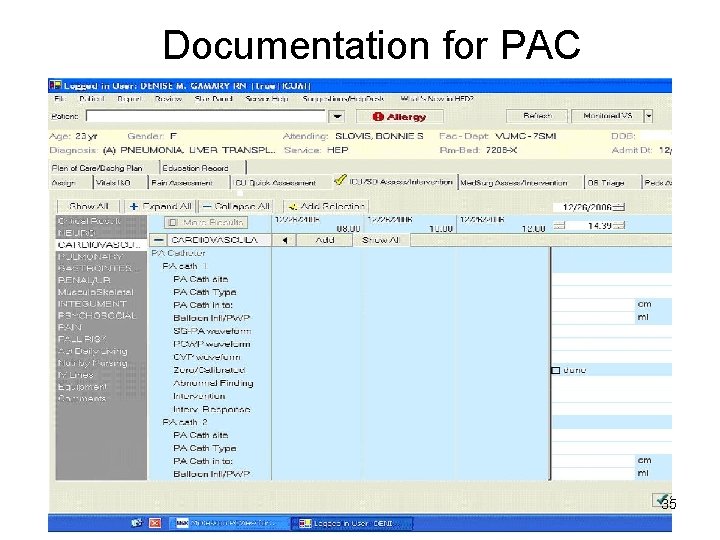Check the 'done' box for Zero/Calibrated

556,370
